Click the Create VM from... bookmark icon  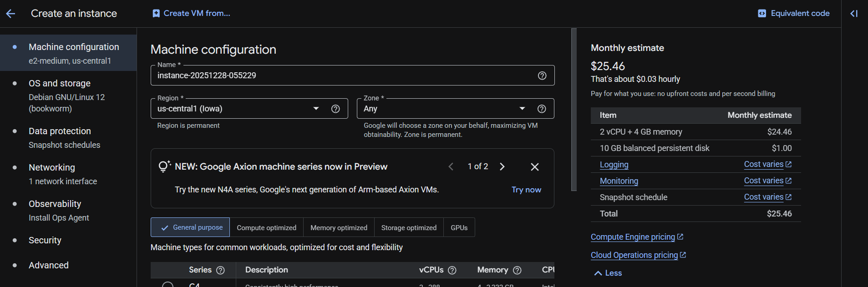point(156,13)
